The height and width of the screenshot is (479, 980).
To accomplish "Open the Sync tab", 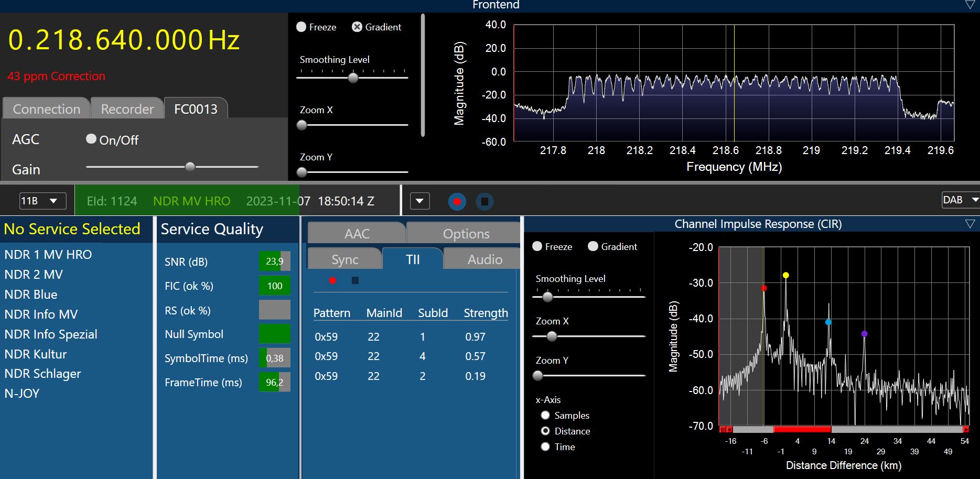I will pos(344,259).
